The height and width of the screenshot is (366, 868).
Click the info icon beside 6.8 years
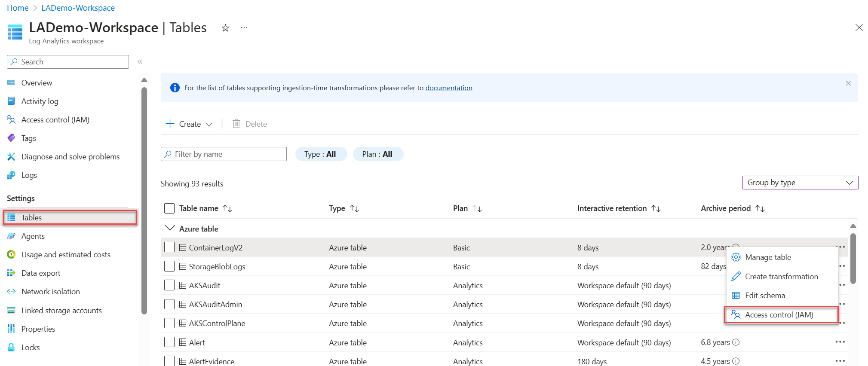click(736, 342)
